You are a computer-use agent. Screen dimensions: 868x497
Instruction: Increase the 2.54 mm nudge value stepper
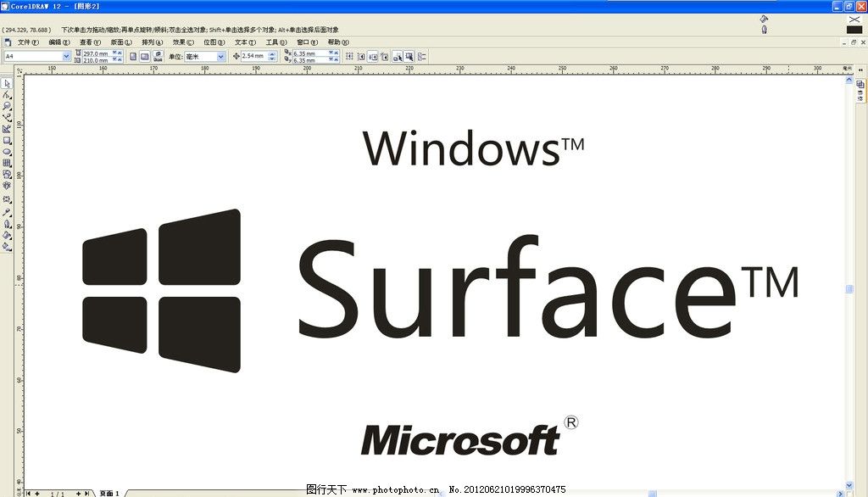[x=272, y=53]
